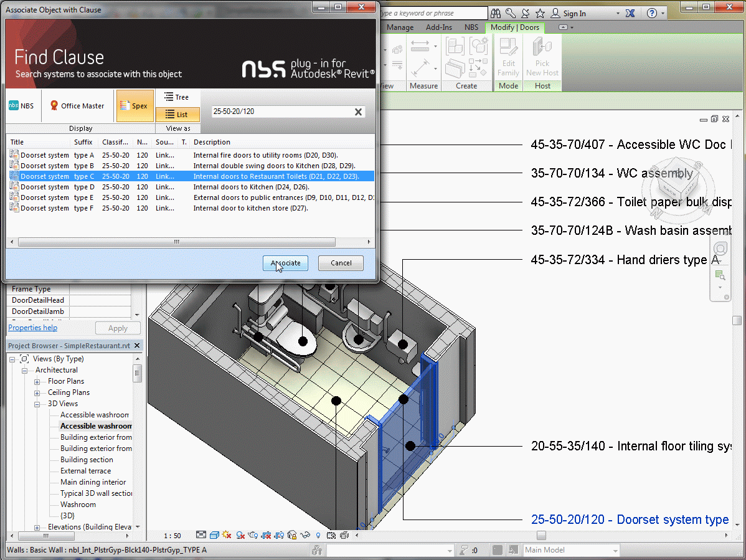The width and height of the screenshot is (746, 560).
Task: Click the Visual Style cube icon
Action: point(214,535)
